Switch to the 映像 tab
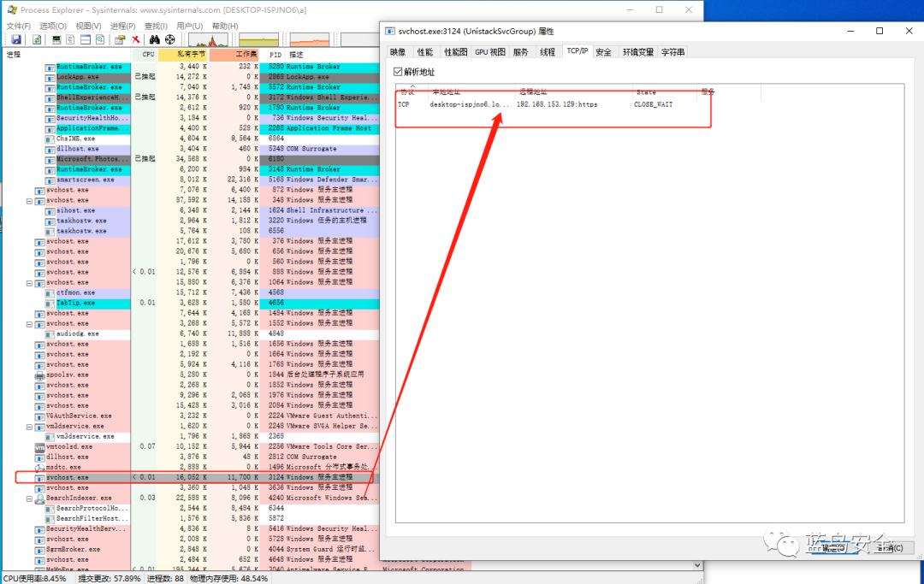The height and width of the screenshot is (584, 924). coord(398,52)
